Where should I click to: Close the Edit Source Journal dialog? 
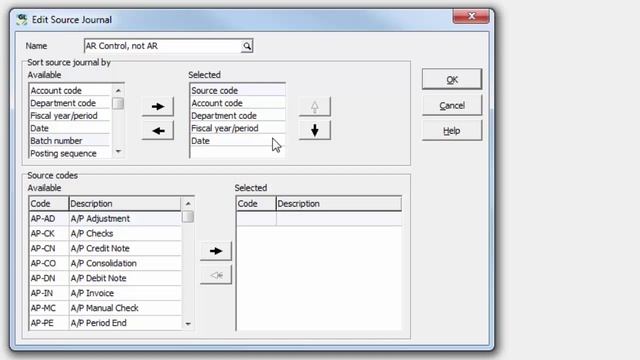pyautogui.click(x=471, y=16)
